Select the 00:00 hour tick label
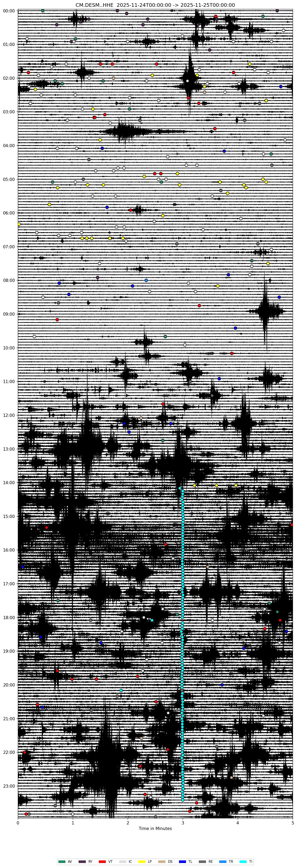This screenshot has width=297, height=868. click(8, 11)
